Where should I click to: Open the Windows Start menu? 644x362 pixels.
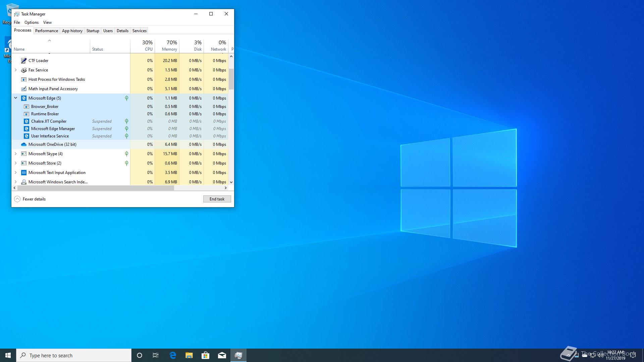coord(8,355)
